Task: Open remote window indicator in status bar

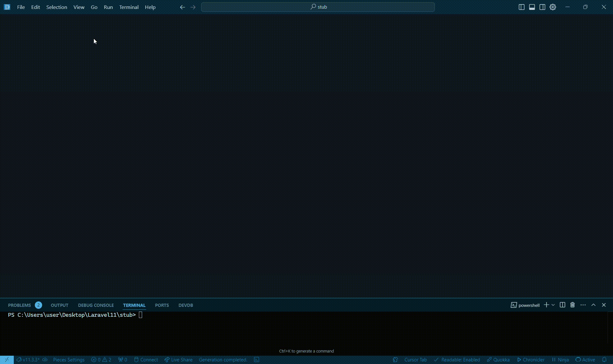Action: tap(7, 360)
